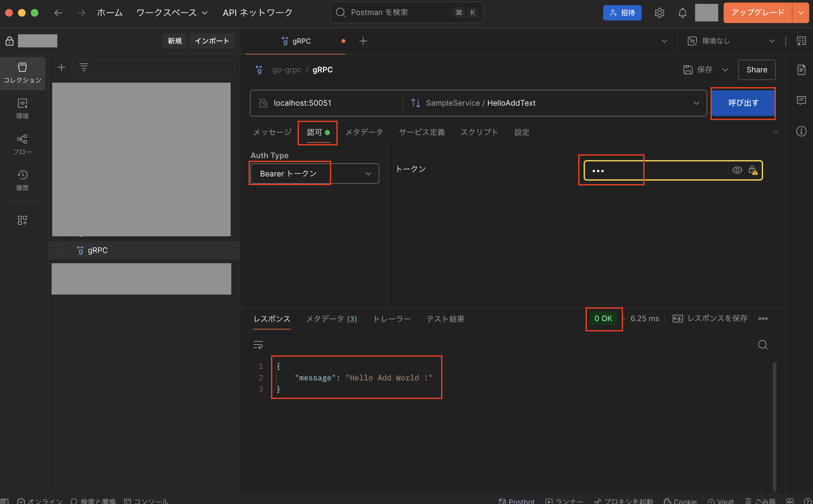Screen dimensions: 813x504
Task: Click the 呼び出す invoke button
Action: pos(743,103)
